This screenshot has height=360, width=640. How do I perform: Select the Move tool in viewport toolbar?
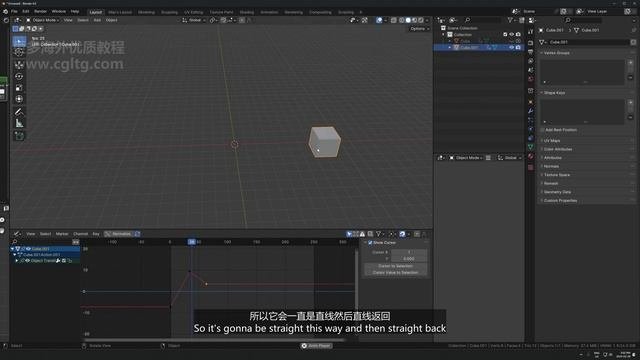point(19,65)
